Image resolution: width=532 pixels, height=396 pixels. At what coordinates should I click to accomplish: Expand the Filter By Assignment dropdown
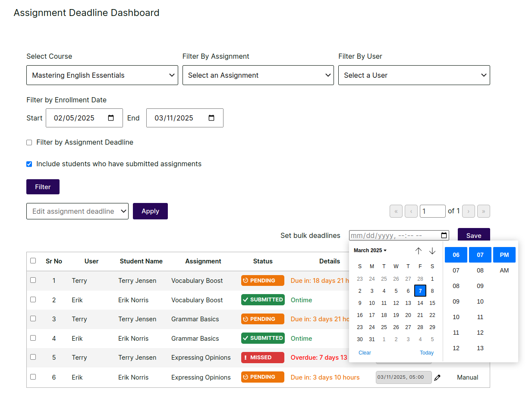(258, 75)
